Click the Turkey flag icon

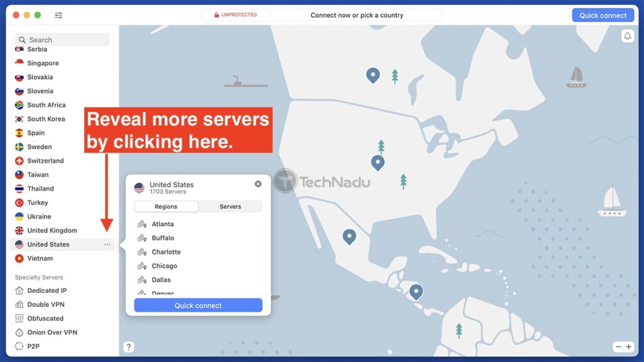pos(19,203)
